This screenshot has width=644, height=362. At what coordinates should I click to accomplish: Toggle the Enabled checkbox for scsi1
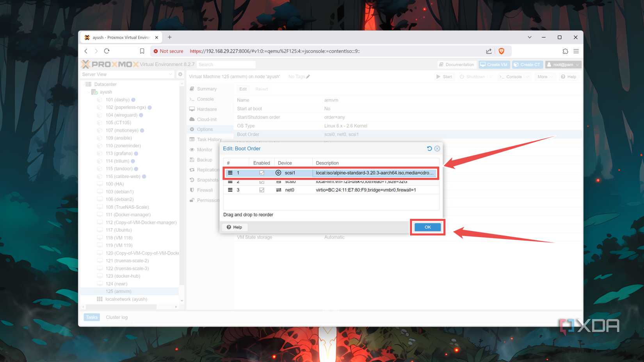262,173
